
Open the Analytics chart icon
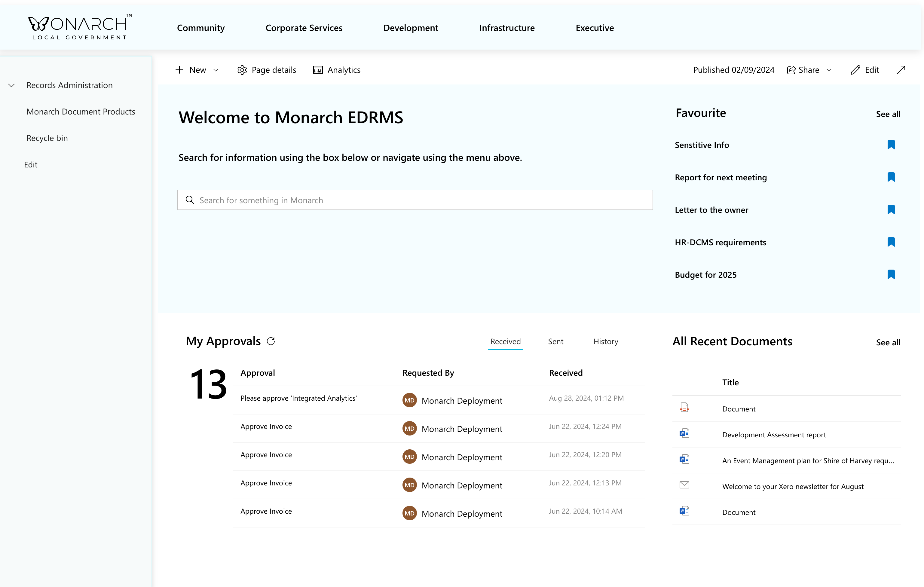[x=318, y=70]
